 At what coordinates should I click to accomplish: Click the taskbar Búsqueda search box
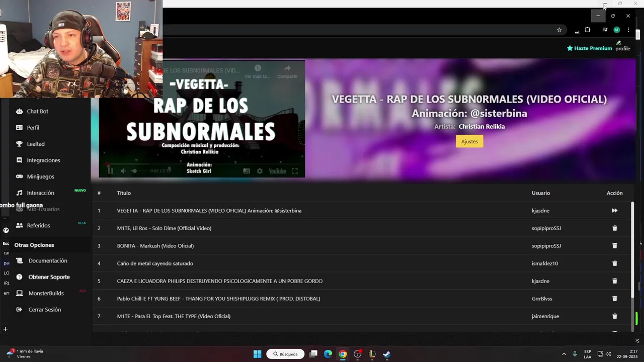pos(285,354)
